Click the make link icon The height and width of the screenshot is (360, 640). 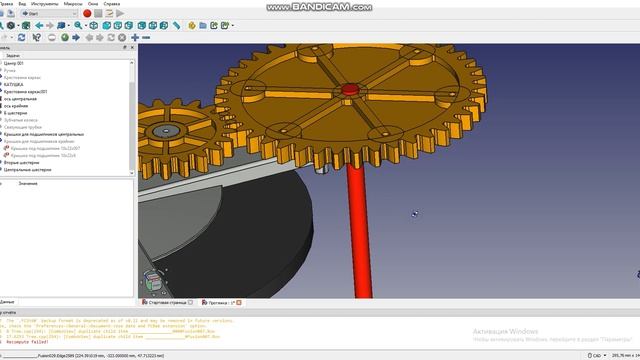[x=214, y=25]
